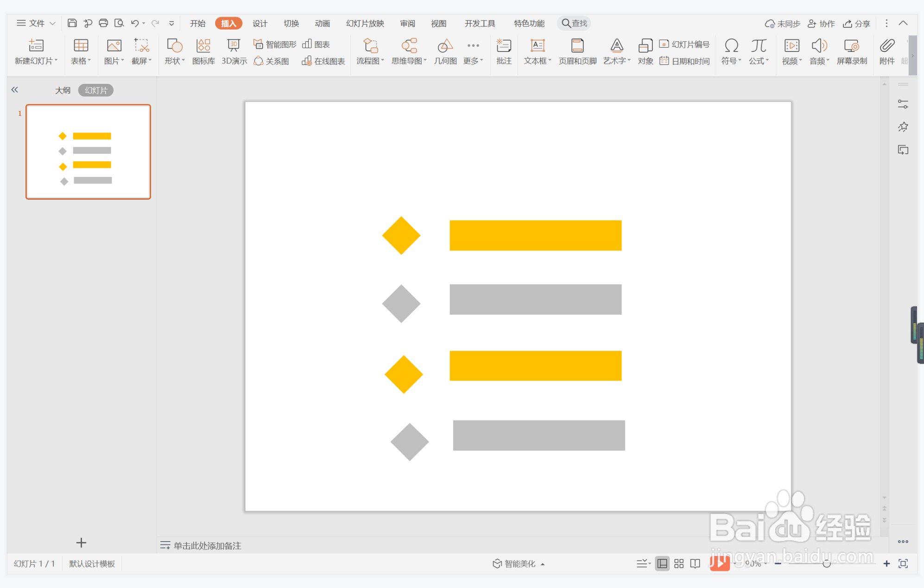Open 在线图表 online charts
This screenshot has width=924, height=588.
[323, 61]
